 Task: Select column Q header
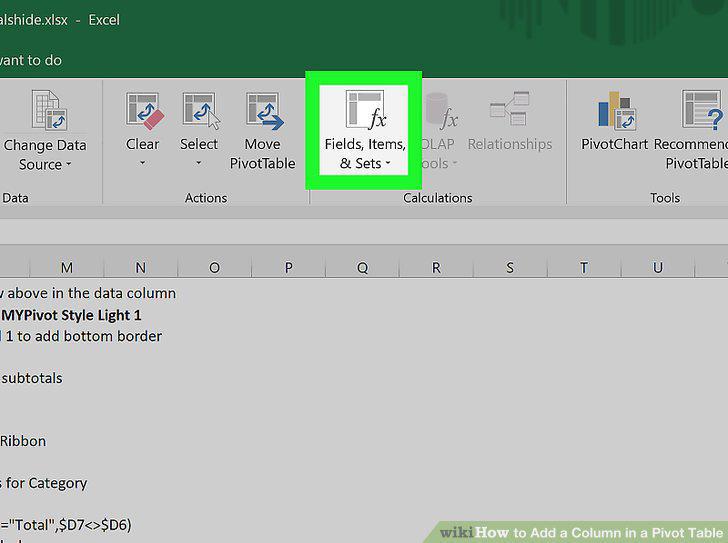click(x=362, y=267)
